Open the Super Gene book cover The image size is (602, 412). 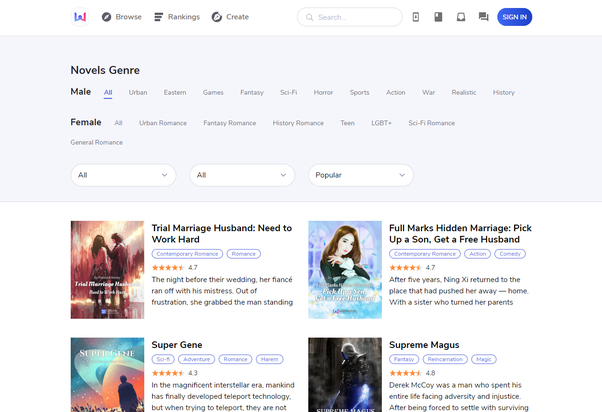pos(108,375)
